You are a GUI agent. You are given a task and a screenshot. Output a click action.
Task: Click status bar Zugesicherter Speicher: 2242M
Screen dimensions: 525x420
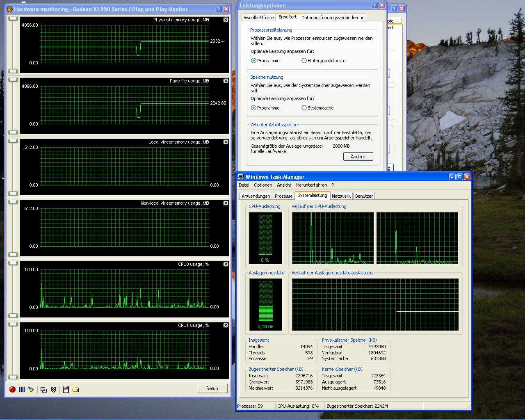pos(357,406)
